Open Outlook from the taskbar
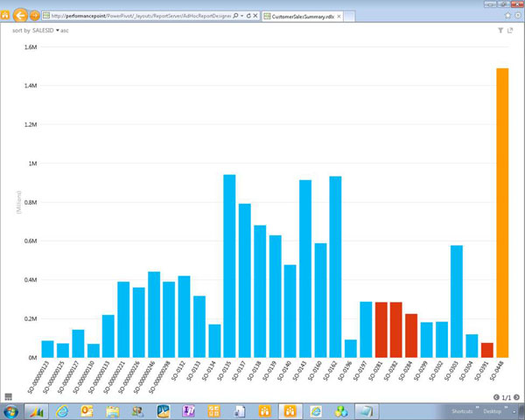525x420 pixels. tap(87, 411)
